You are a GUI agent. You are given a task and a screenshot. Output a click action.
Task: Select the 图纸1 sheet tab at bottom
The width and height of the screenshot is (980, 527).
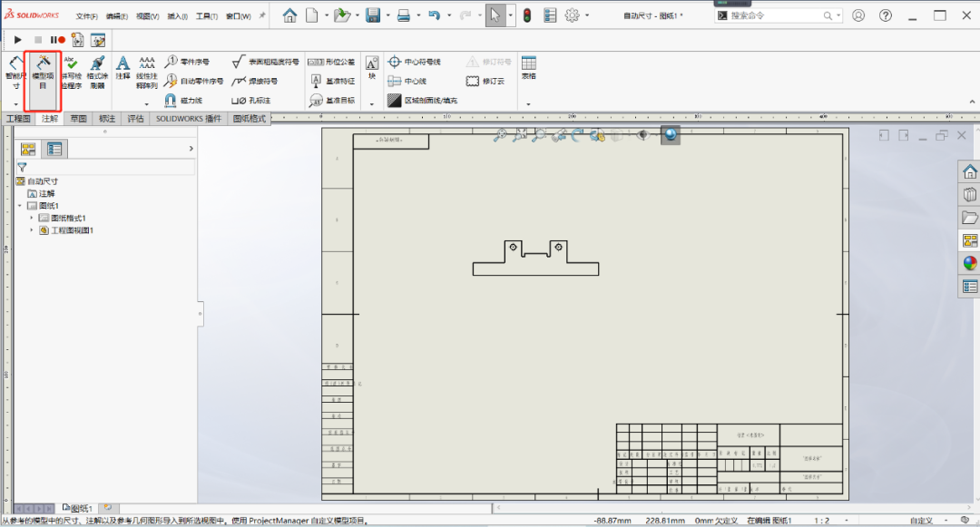tap(77, 508)
